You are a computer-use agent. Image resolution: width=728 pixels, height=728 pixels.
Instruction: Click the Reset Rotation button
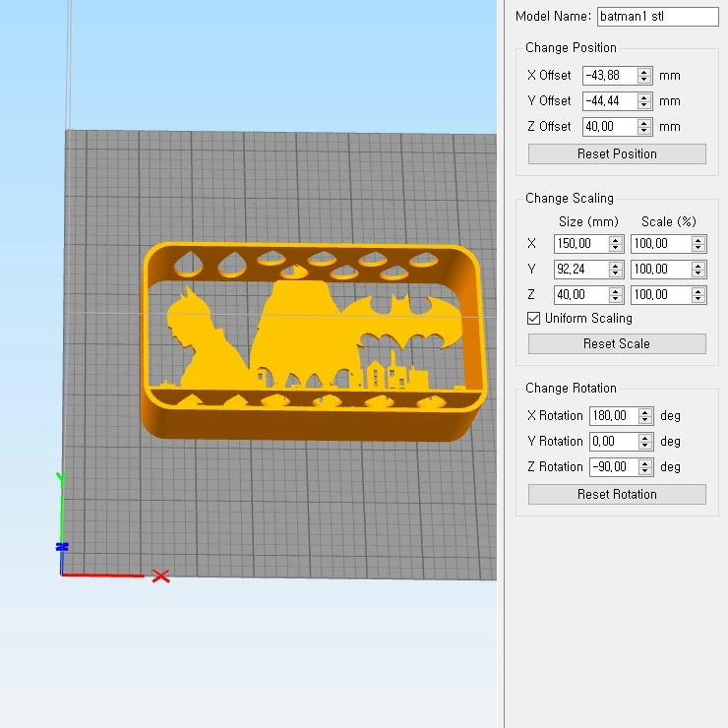(x=617, y=494)
